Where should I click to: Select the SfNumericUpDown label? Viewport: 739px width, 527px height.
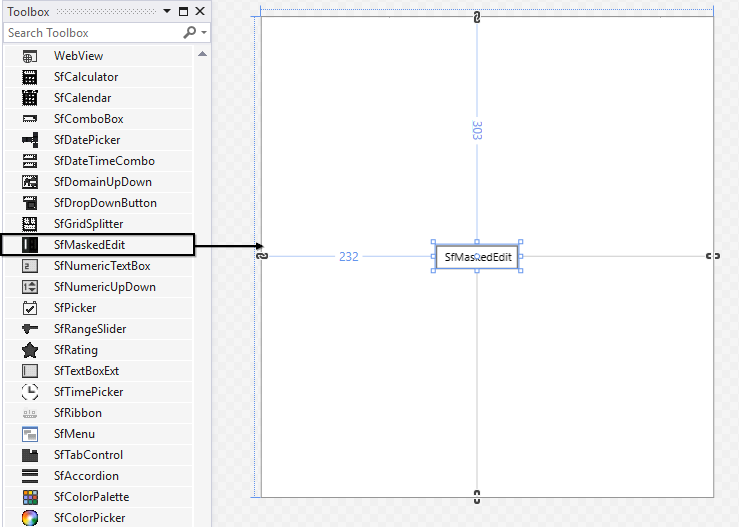pos(105,287)
